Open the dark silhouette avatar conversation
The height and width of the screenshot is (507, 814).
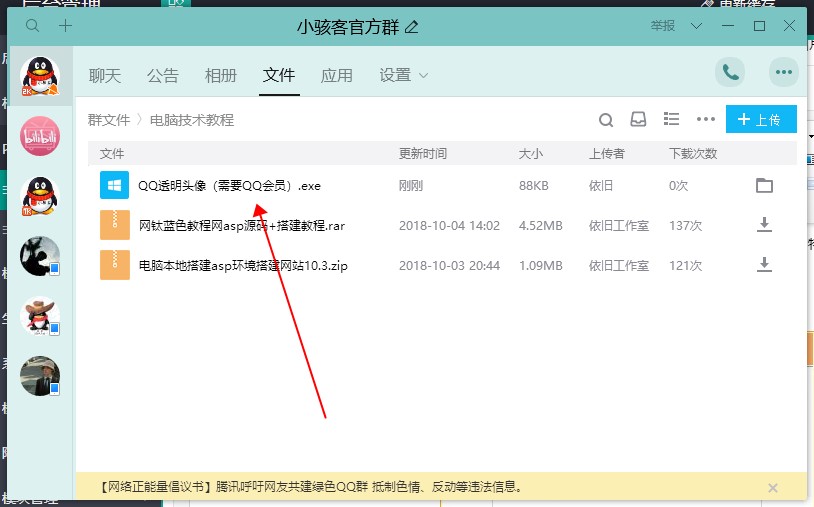tap(39, 256)
